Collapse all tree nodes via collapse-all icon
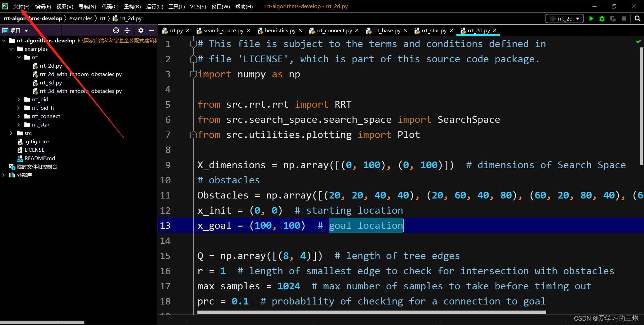This screenshot has width=644, height=325. pos(127,30)
